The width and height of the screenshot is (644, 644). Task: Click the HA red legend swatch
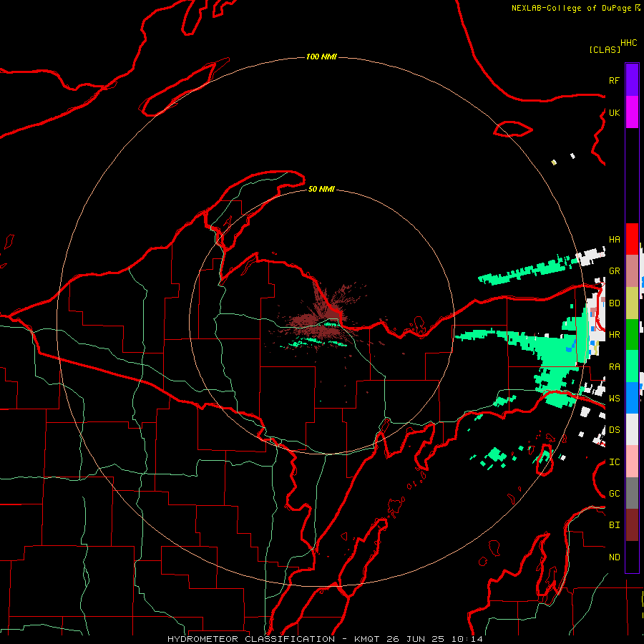[x=632, y=239]
